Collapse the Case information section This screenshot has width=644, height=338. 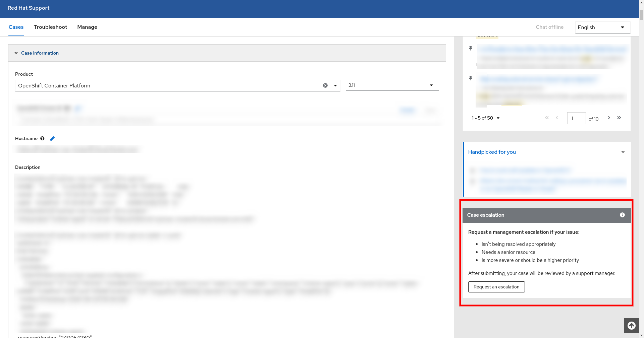pos(16,53)
